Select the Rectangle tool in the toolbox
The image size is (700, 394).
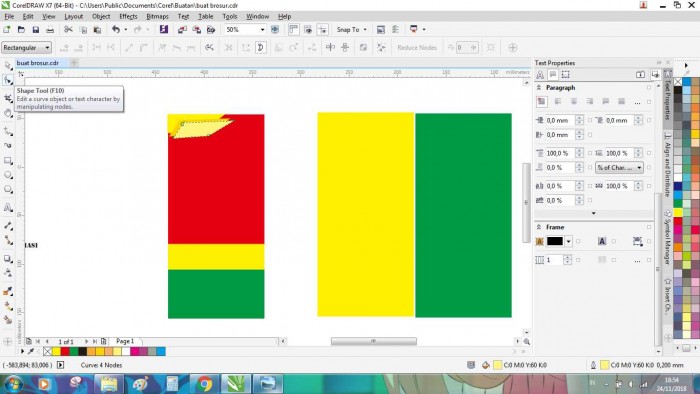[8, 160]
